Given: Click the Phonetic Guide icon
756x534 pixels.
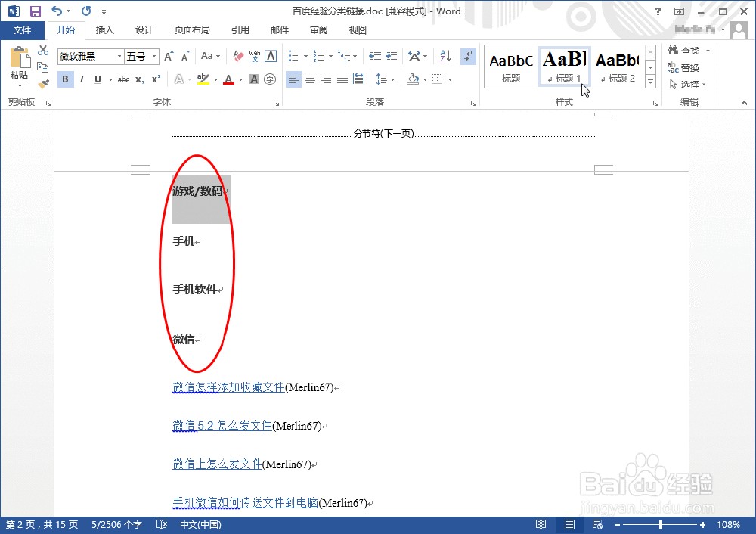Looking at the screenshot, I should [255, 56].
